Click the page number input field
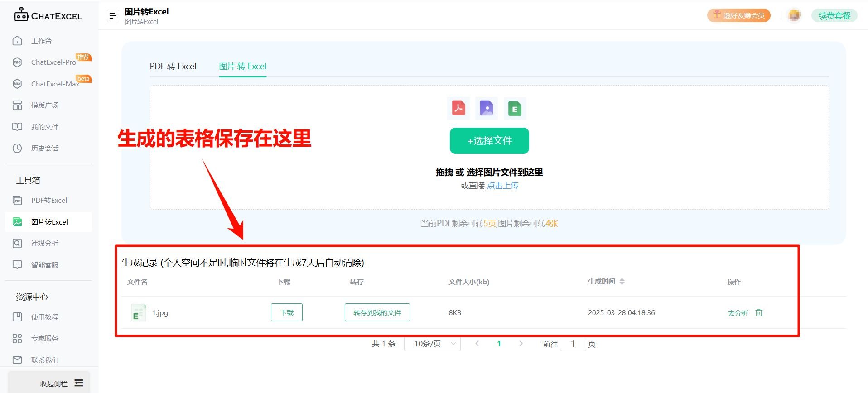The image size is (868, 393). click(573, 344)
